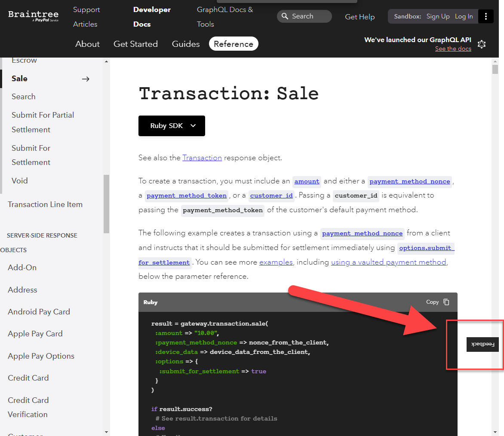Viewport: 504px width, 436px height.
Task: Open Credit Card Verification in sidebar
Action: (x=28, y=407)
